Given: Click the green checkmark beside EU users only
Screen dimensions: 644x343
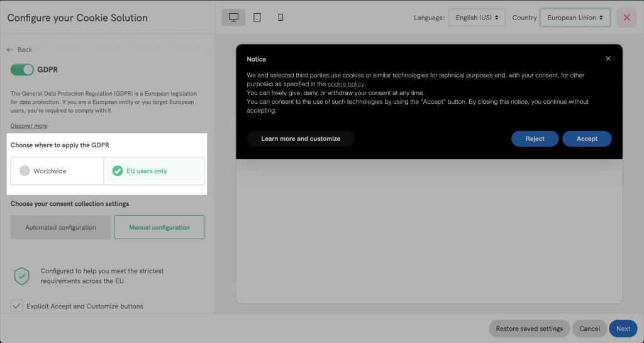Looking at the screenshot, I should pos(117,171).
